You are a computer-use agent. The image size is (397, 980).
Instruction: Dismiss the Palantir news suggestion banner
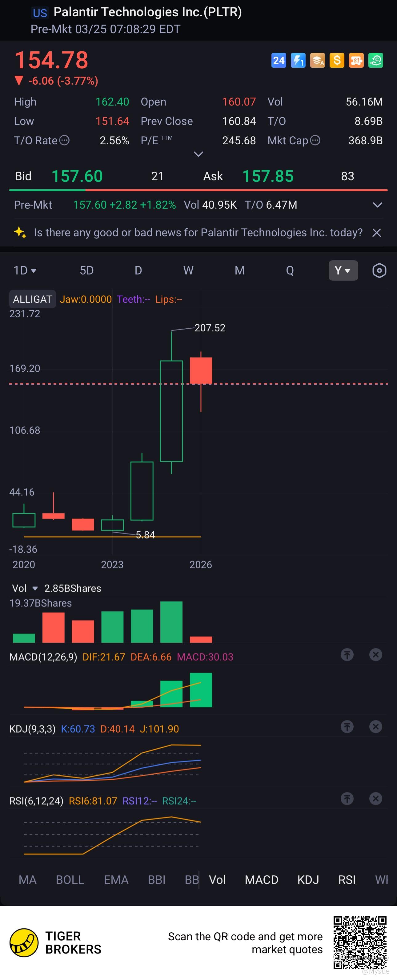[376, 232]
